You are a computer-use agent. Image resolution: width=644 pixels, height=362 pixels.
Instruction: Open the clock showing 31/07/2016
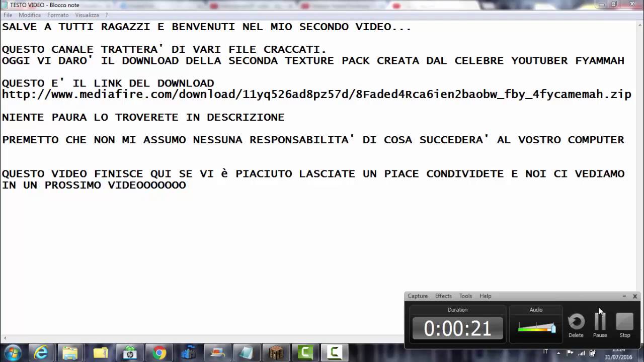pyautogui.click(x=618, y=353)
